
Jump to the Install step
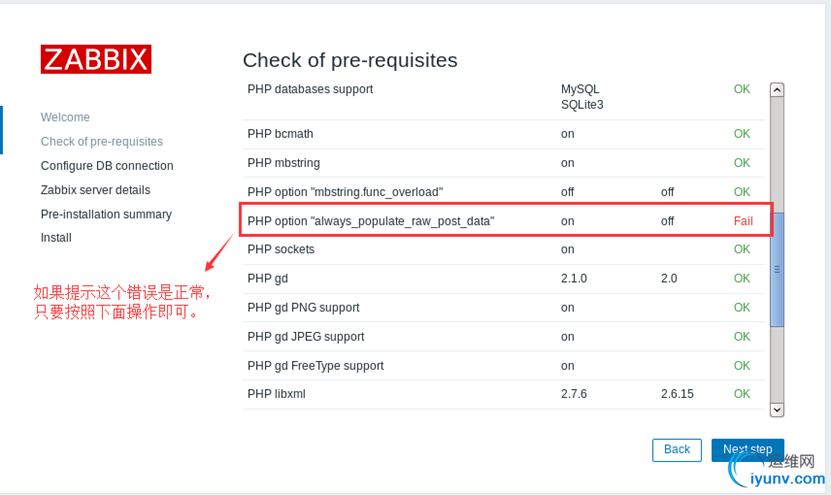click(56, 238)
